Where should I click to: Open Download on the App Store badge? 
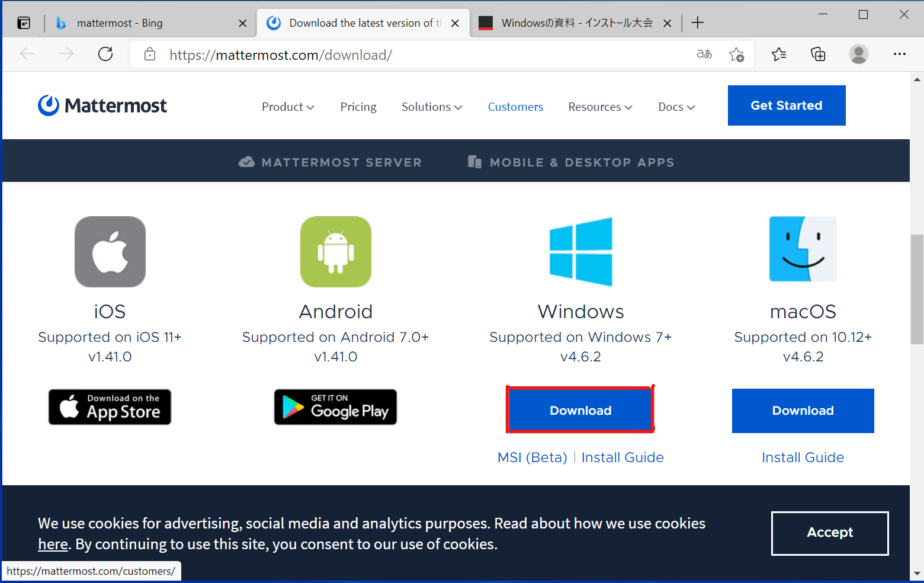[x=110, y=407]
